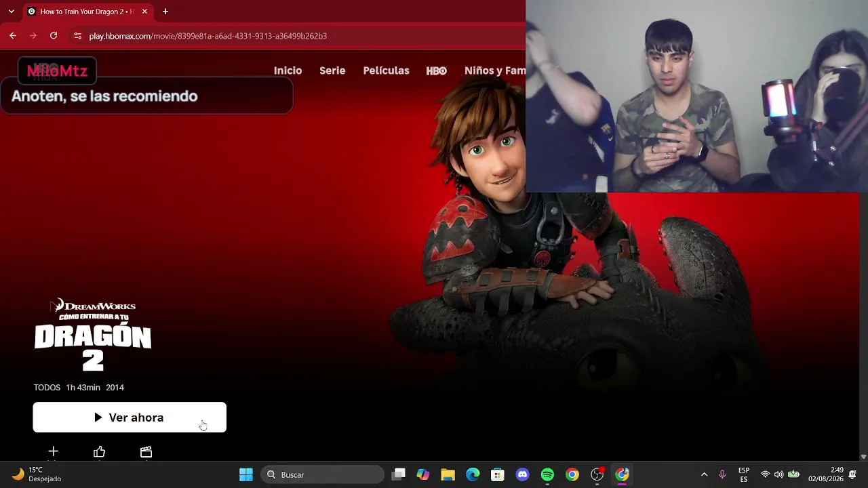Open the clock and calendar at 2:49
Viewport: 868px width, 488px height.
click(x=825, y=474)
